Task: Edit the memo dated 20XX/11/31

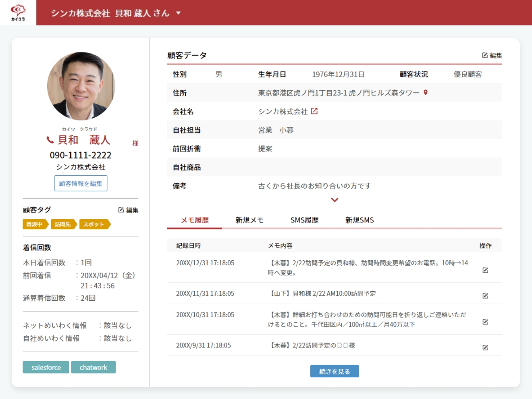Action: click(485, 296)
